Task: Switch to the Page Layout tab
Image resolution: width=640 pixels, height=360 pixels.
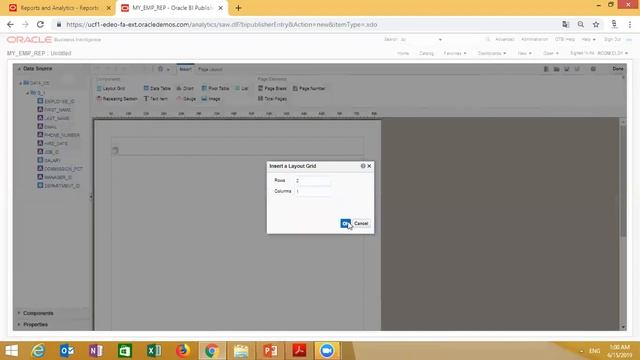Action: pyautogui.click(x=210, y=69)
